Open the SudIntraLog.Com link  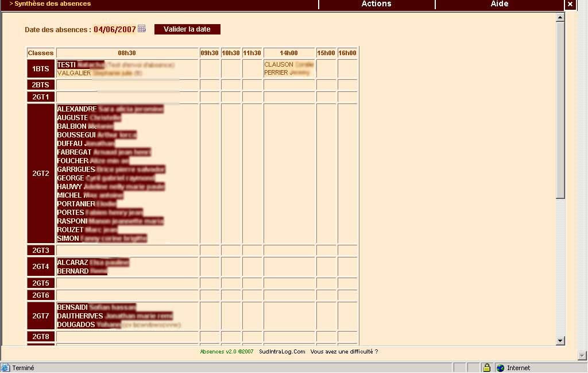[282, 352]
